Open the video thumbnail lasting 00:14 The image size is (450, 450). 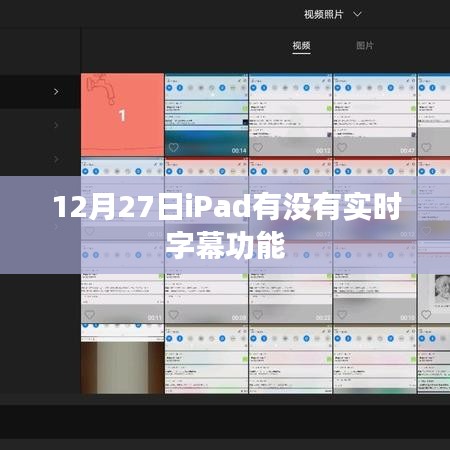tap(207, 115)
